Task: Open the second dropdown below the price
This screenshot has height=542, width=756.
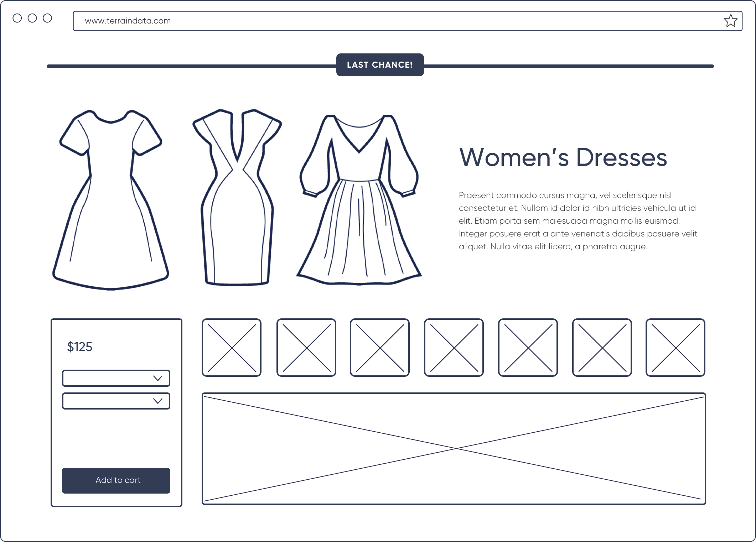Action: click(x=116, y=401)
